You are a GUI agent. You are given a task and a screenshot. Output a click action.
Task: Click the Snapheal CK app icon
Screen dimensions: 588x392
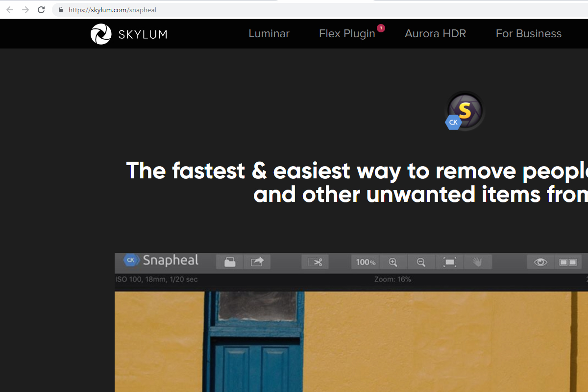tap(465, 111)
